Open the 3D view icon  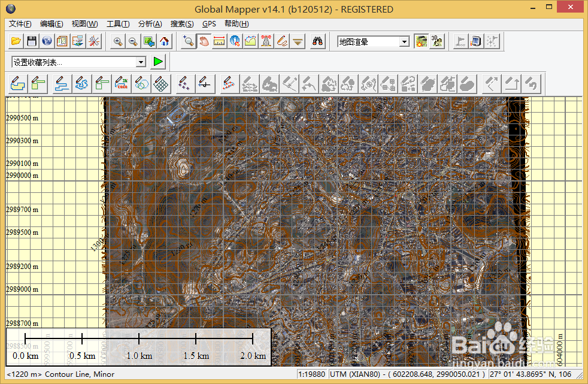tap(437, 41)
